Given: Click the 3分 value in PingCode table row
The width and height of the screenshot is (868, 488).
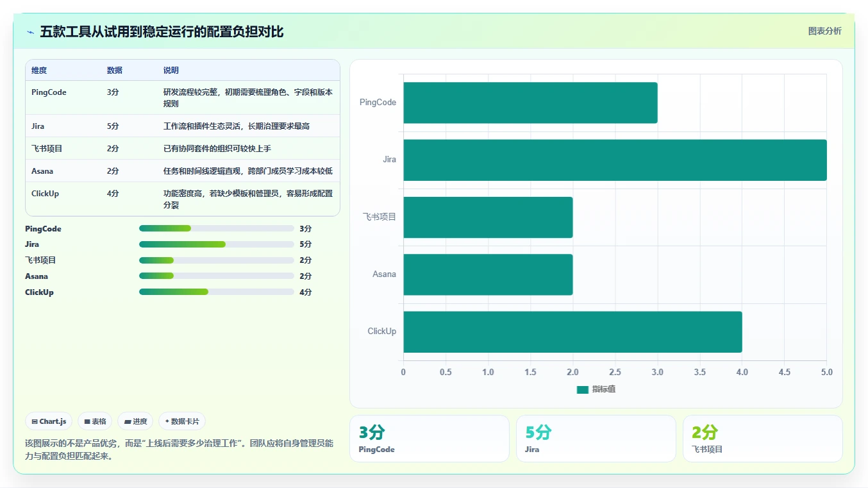Looking at the screenshot, I should pyautogui.click(x=113, y=92).
